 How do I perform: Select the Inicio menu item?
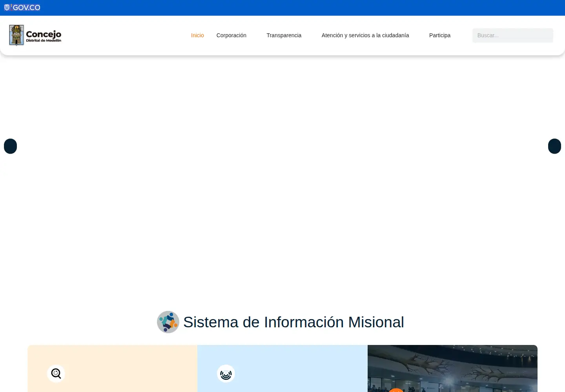197,35
